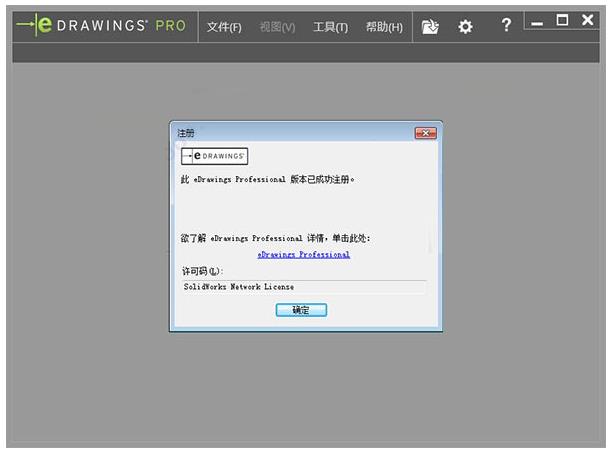
Task: Open settings via the gear icon
Action: (465, 27)
